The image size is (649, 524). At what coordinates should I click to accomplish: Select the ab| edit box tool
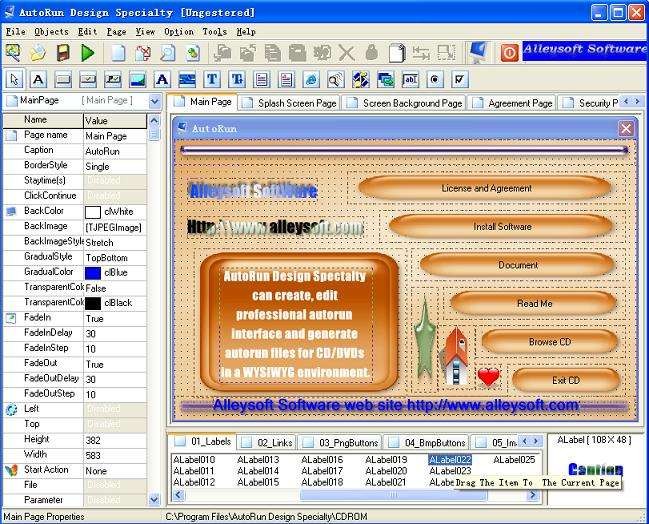pyautogui.click(x=410, y=79)
